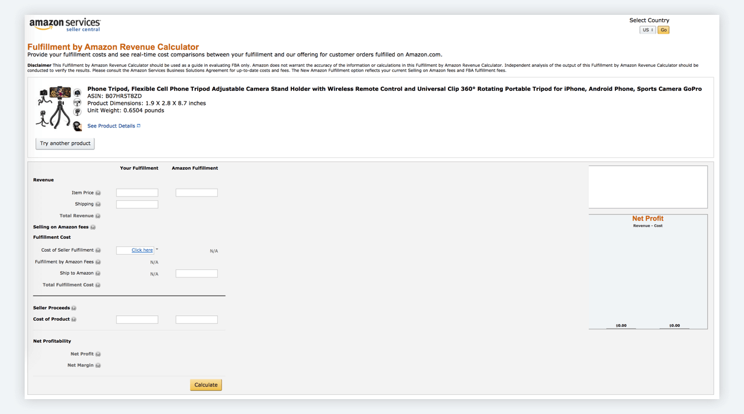This screenshot has width=744, height=414.
Task: Click the 'Click here' link for seller fulfillment cost
Action: tap(142, 250)
